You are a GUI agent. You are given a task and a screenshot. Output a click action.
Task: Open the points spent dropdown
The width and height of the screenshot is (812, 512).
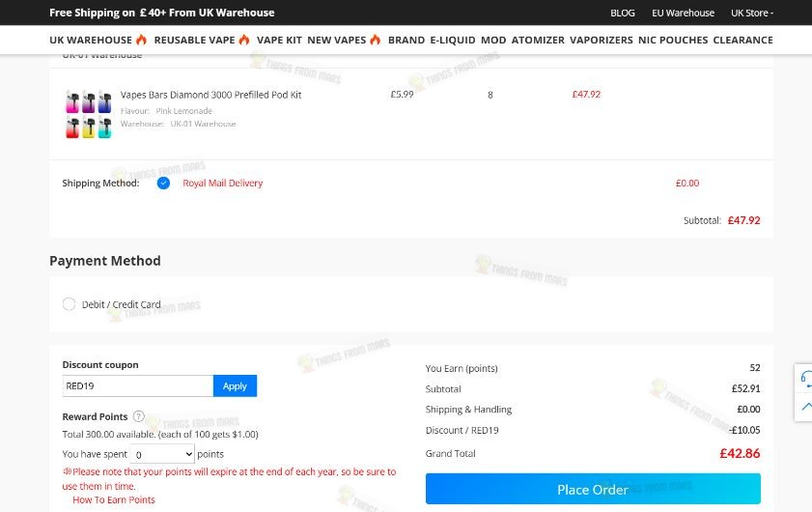pyautogui.click(x=162, y=454)
